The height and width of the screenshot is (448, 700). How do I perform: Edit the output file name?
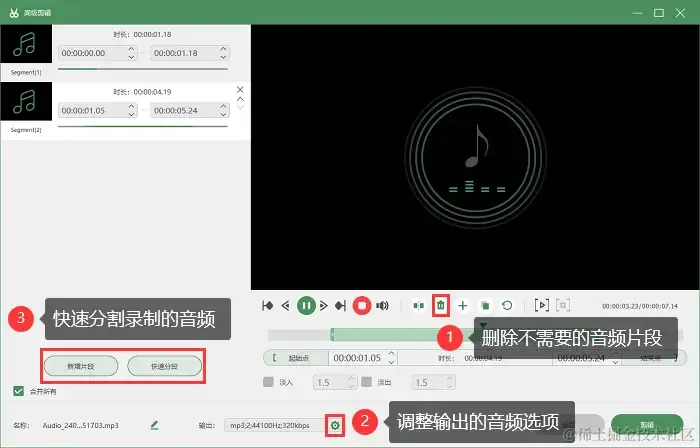(154, 425)
